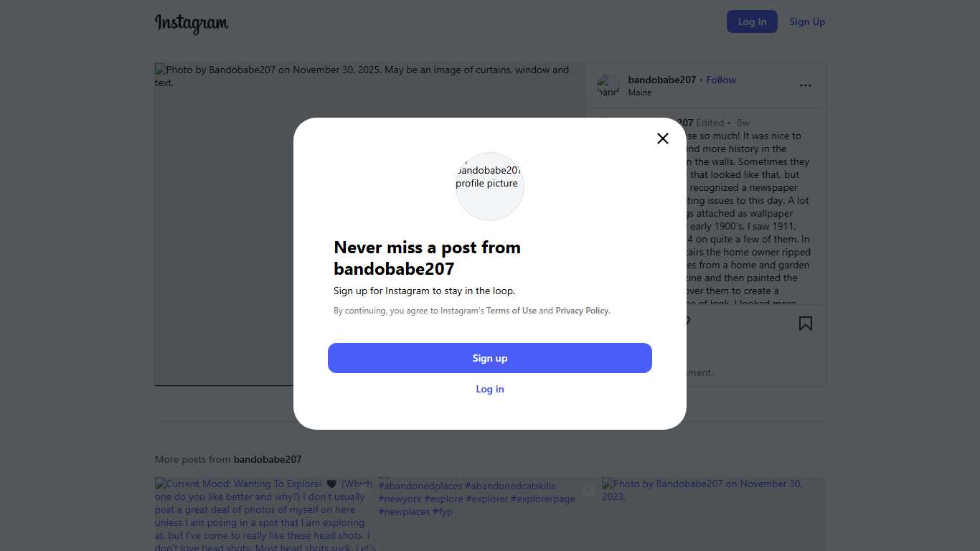This screenshot has width=980, height=551.
Task: Open the three-dot more options menu
Action: tap(806, 85)
